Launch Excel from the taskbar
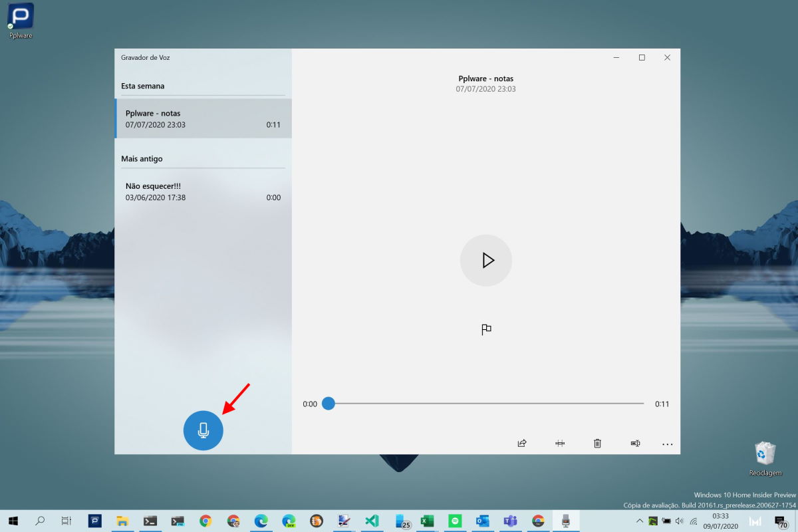The width and height of the screenshot is (798, 532). (427, 521)
